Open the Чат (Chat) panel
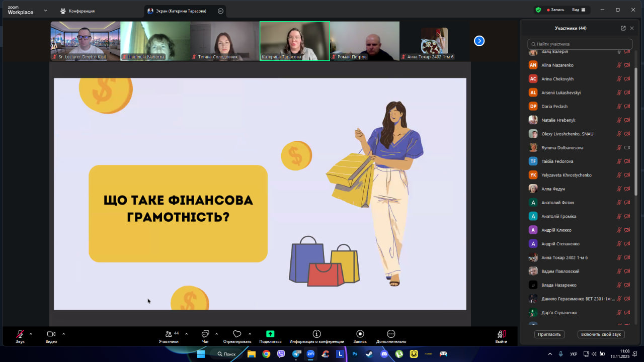This screenshot has height=362, width=644. [x=205, y=334]
